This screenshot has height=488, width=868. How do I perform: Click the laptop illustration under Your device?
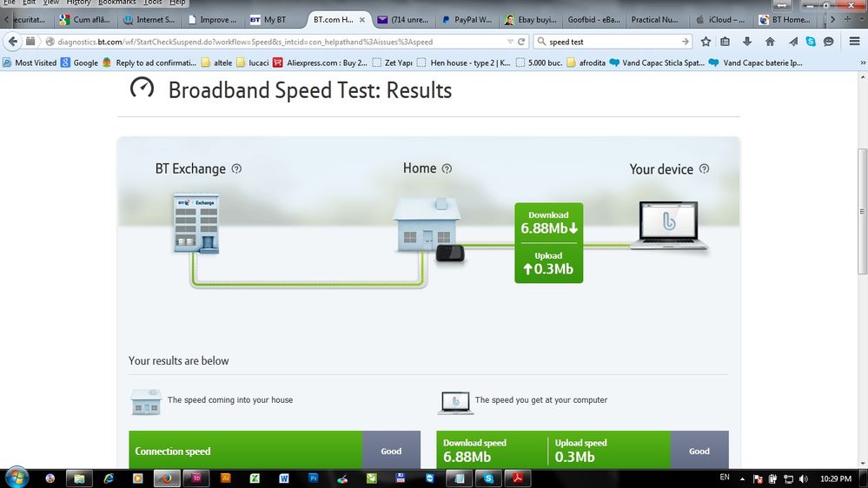point(669,225)
